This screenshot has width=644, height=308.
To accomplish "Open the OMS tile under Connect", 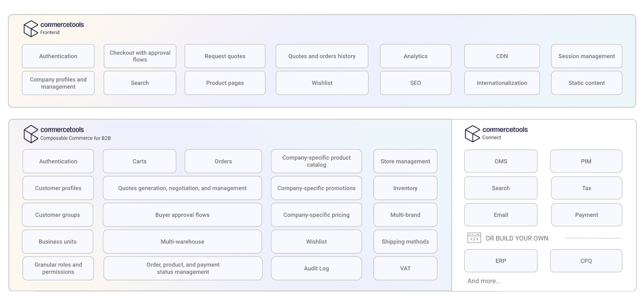I will 501,161.
